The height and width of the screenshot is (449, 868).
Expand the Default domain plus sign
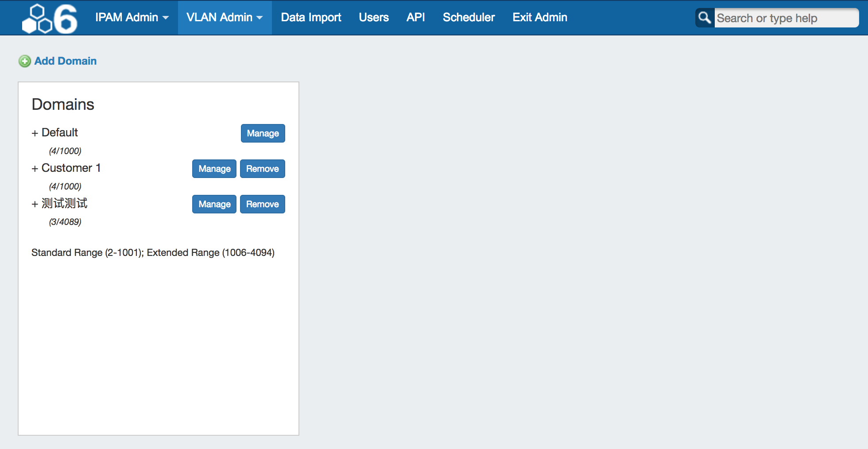35,133
